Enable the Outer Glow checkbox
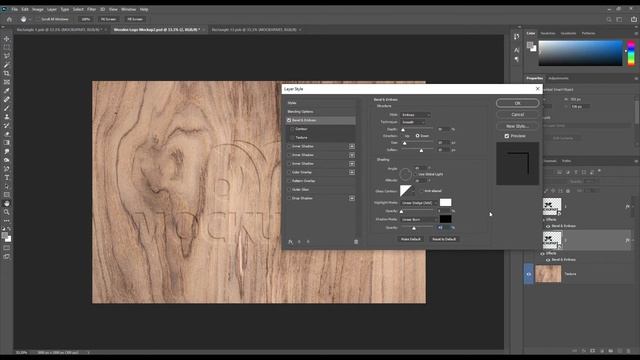This screenshot has width=640, height=360. tap(289, 190)
